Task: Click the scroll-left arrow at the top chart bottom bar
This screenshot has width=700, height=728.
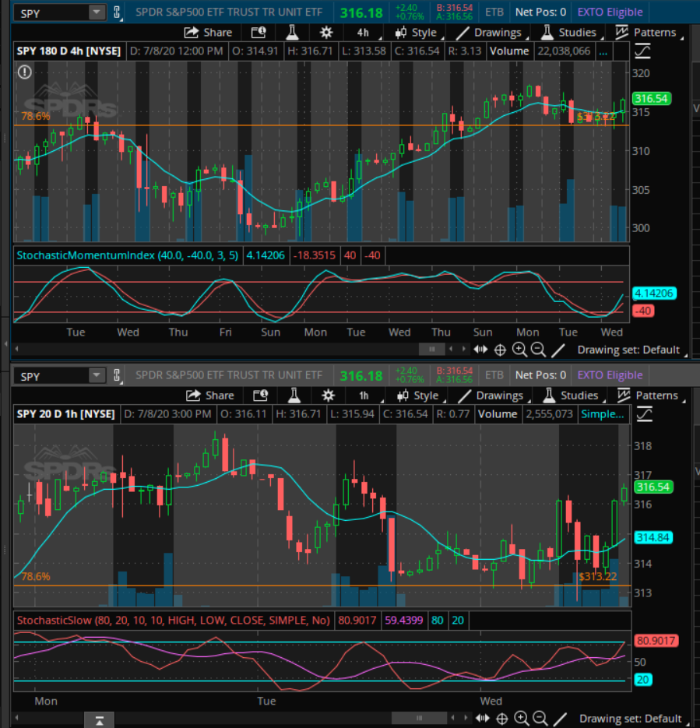Action: pyautogui.click(x=16, y=349)
